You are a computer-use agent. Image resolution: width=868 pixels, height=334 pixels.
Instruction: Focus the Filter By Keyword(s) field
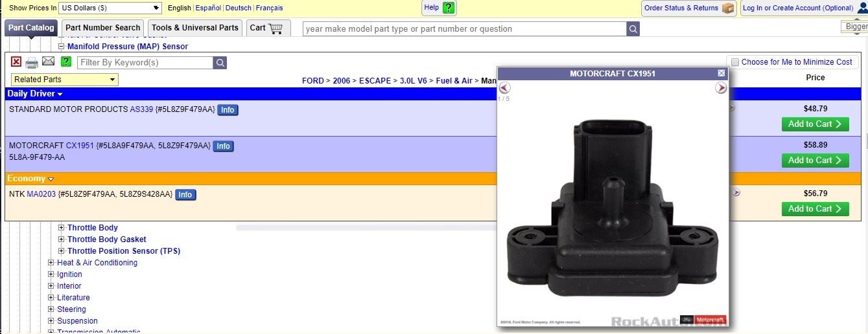click(x=145, y=63)
